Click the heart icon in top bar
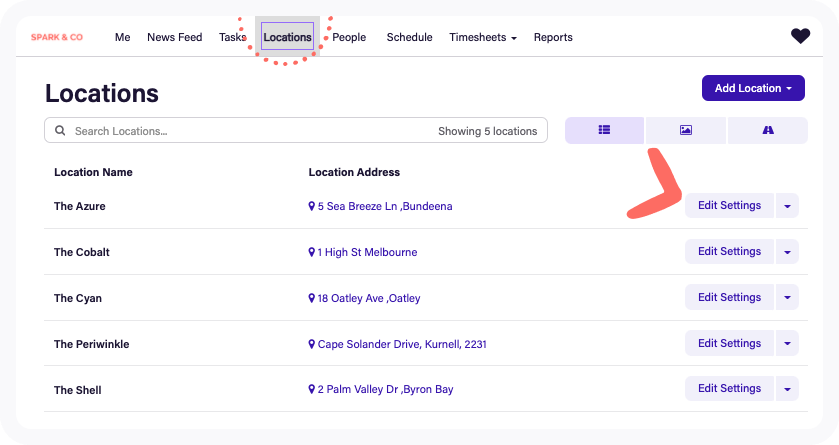This screenshot has height=445, width=839. click(x=800, y=36)
